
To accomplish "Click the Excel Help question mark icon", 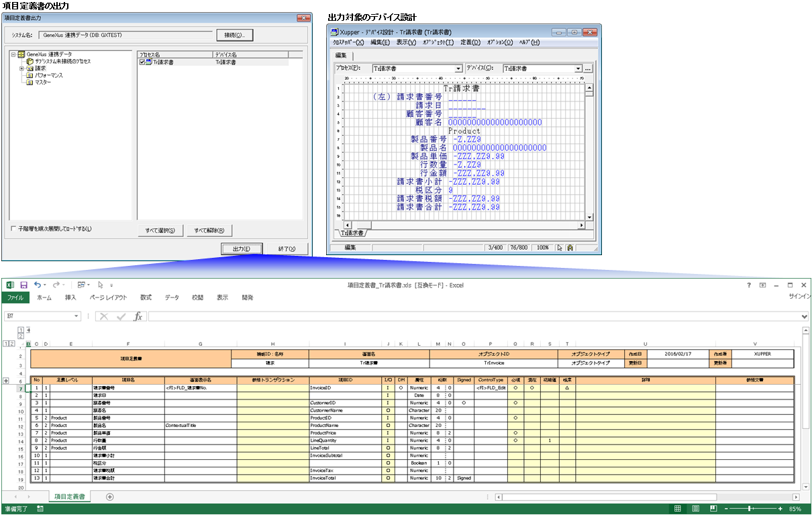I will pyautogui.click(x=749, y=285).
